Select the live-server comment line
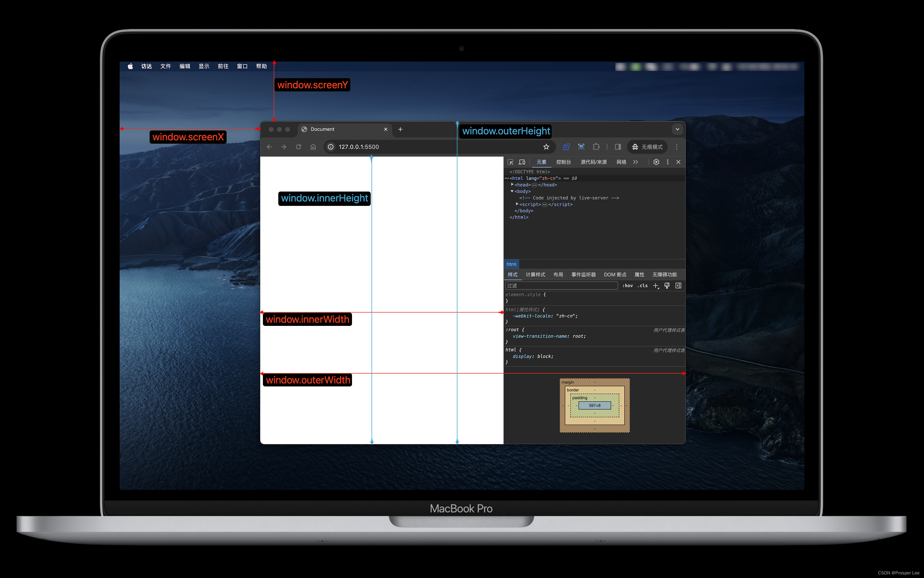Viewport: 924px width, 578px height. click(569, 198)
